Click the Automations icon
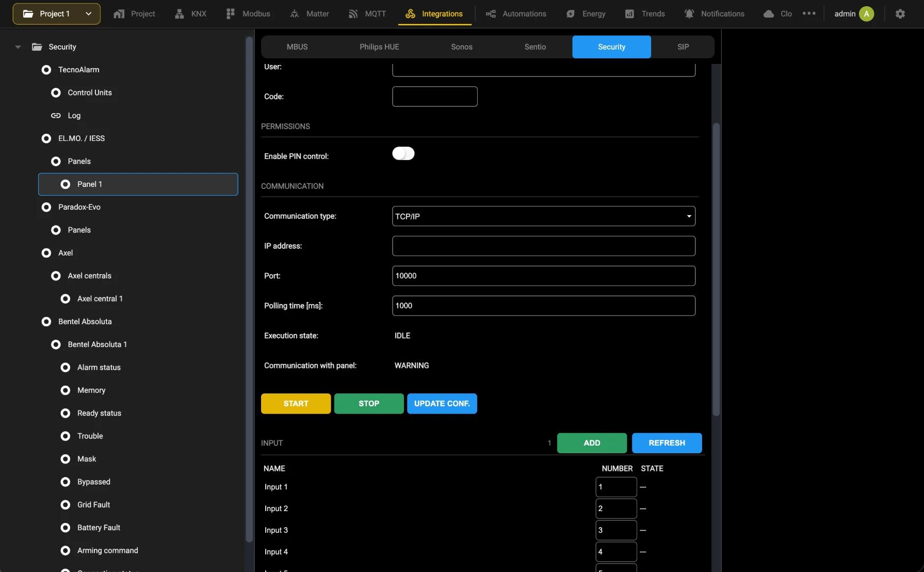Image resolution: width=924 pixels, height=572 pixels. click(x=491, y=14)
